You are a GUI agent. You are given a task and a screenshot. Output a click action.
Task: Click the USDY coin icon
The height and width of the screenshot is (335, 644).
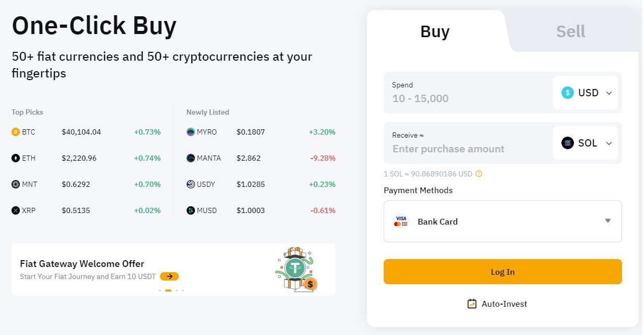191,184
